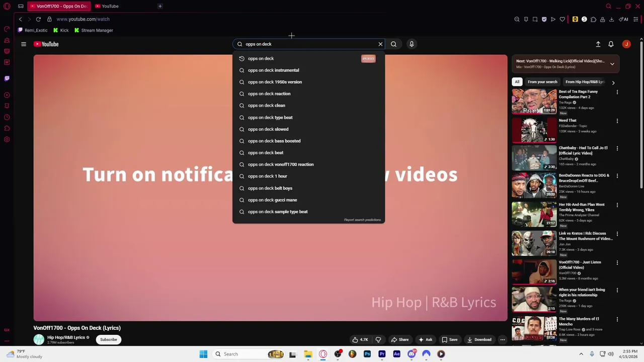Open the account avatar menu labeled J
This screenshot has width=644, height=362.
[626, 44]
